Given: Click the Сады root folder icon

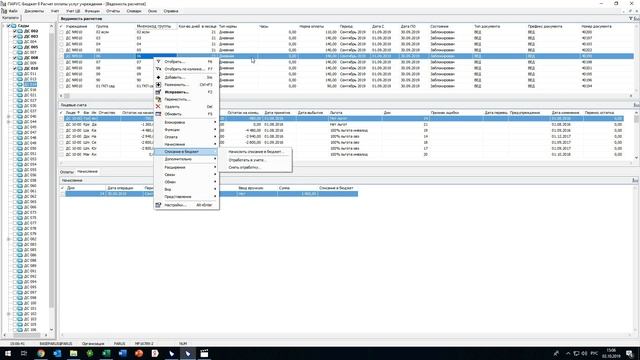Looking at the screenshot, I should tap(14, 26).
